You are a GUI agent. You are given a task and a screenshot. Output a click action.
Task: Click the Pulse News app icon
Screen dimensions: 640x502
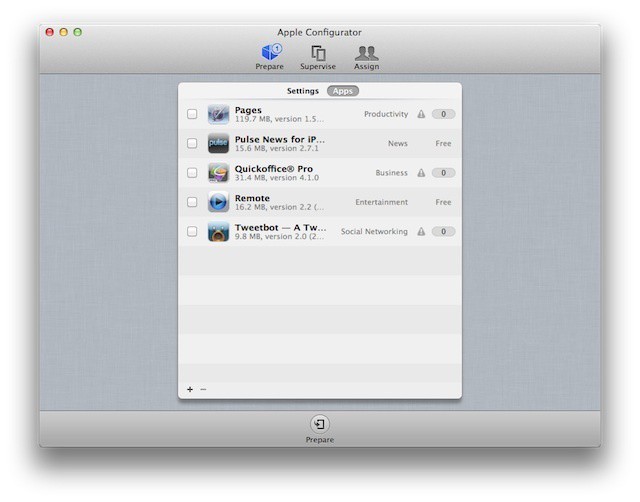(x=218, y=143)
